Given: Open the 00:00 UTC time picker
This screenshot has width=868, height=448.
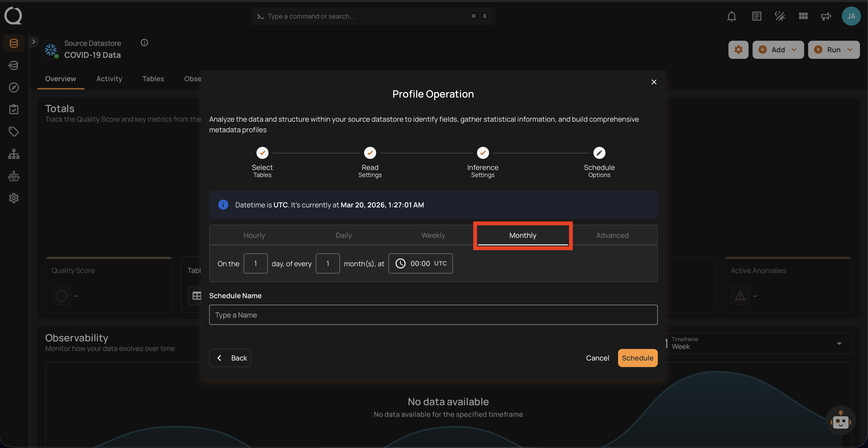Looking at the screenshot, I should (420, 263).
